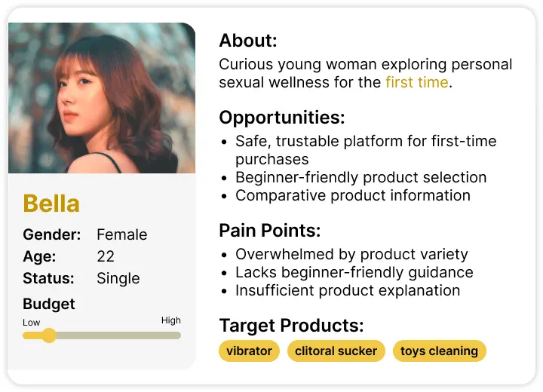Click the Pain Points heading

[x=270, y=230]
